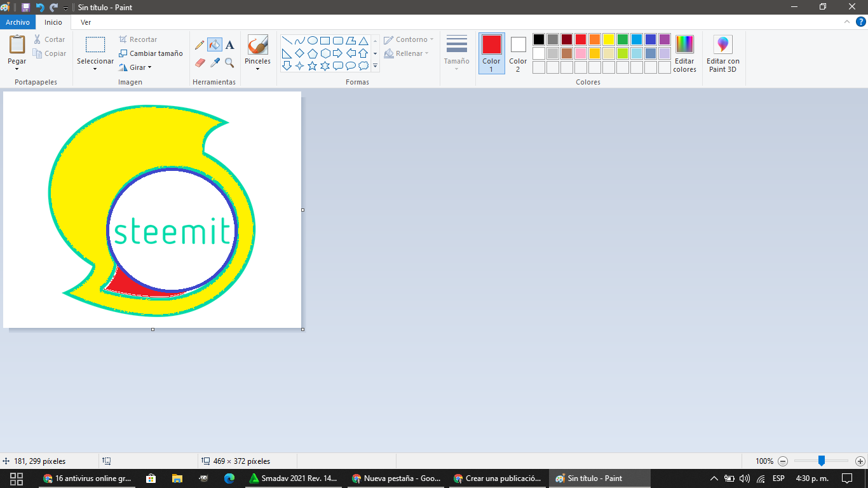Click the rectangular selection box button
Screen dimensions: 868x488
[95, 44]
